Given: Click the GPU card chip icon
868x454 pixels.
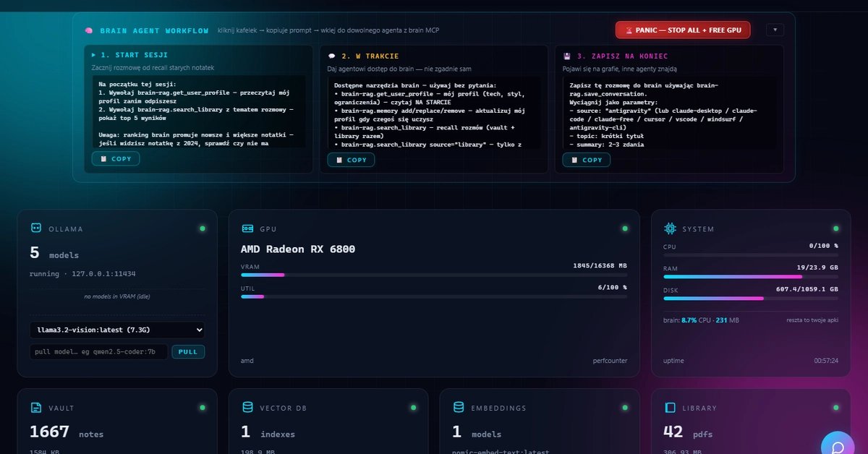Looking at the screenshot, I should 247,228.
